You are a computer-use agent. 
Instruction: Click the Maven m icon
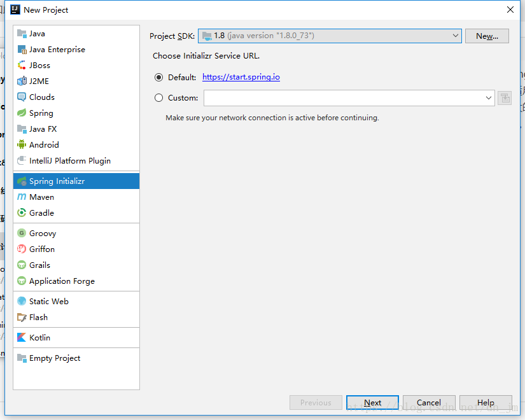tap(22, 197)
